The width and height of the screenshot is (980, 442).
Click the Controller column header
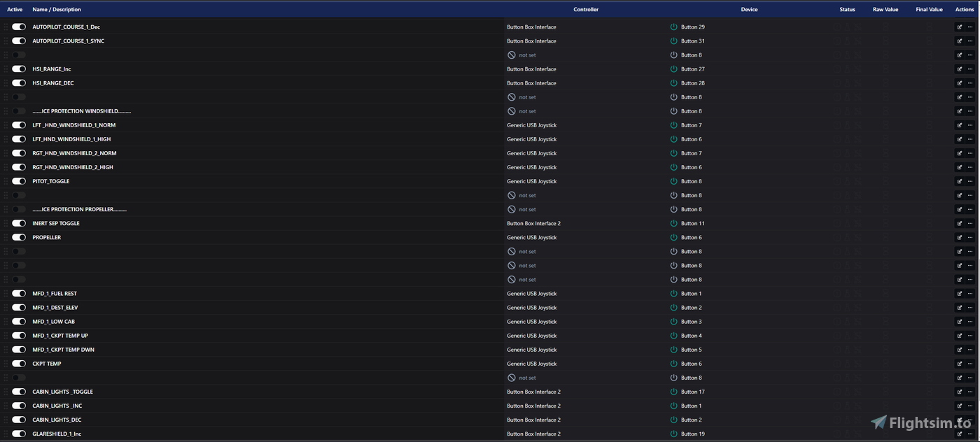tap(586, 10)
